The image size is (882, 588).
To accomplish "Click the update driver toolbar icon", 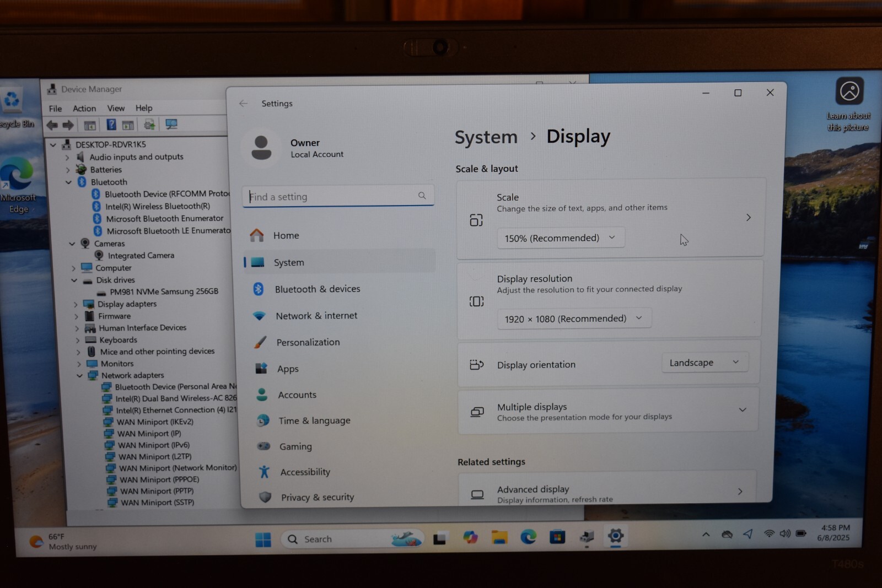I will [149, 125].
